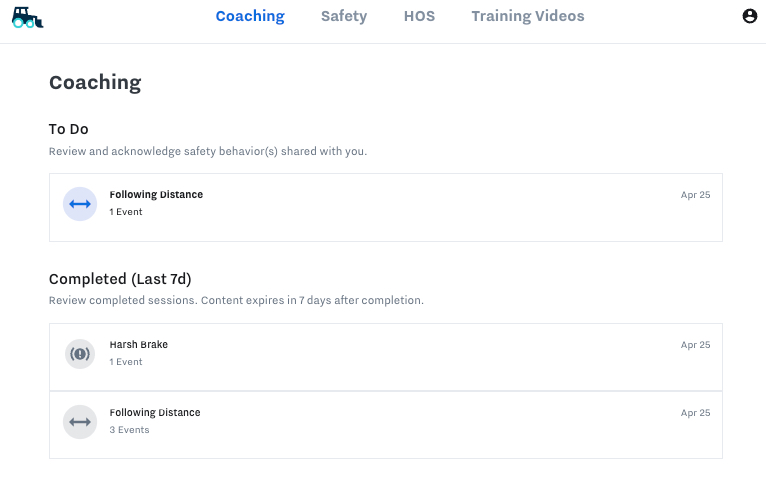Open the Harsh Brake completed session title
The image size is (766, 491).
point(139,345)
